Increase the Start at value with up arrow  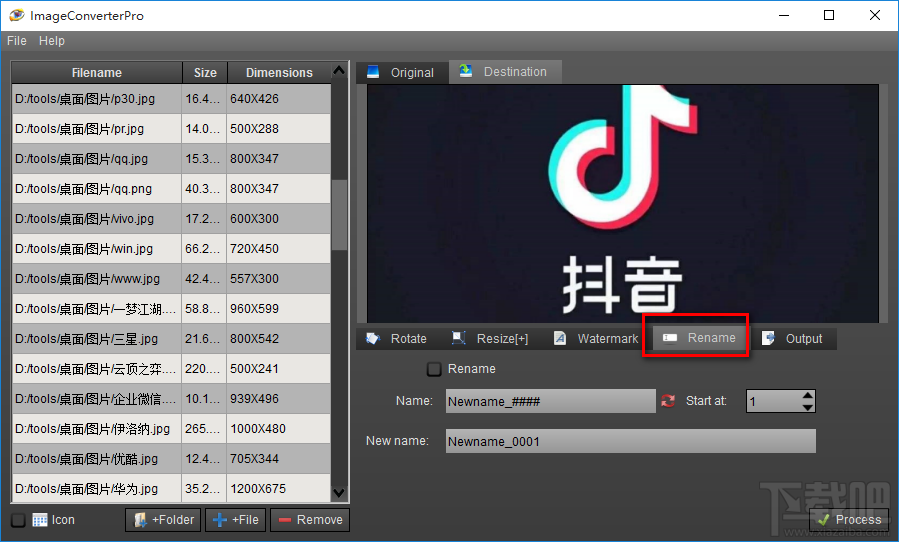tap(807, 396)
